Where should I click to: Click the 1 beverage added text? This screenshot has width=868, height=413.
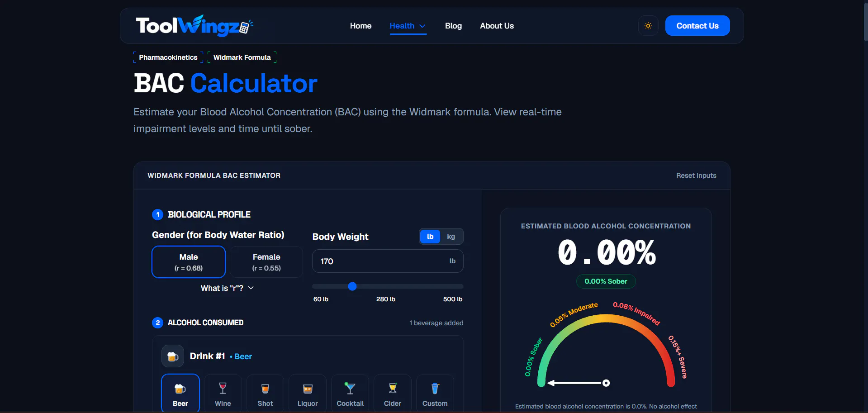(436, 323)
